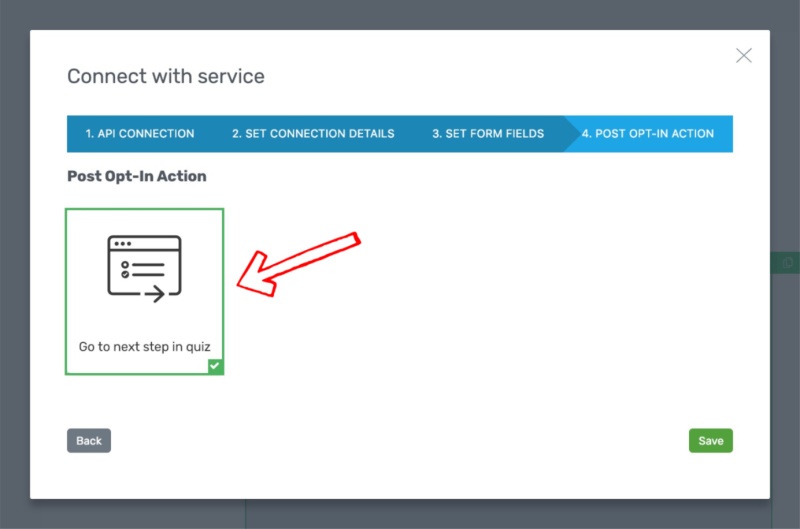Click the 'Connect with service' title
The height and width of the screenshot is (529, 800).
tap(166, 77)
